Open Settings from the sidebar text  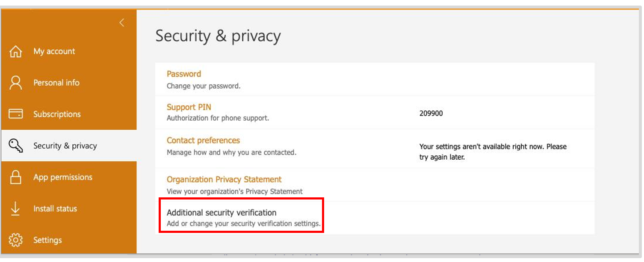(x=47, y=240)
